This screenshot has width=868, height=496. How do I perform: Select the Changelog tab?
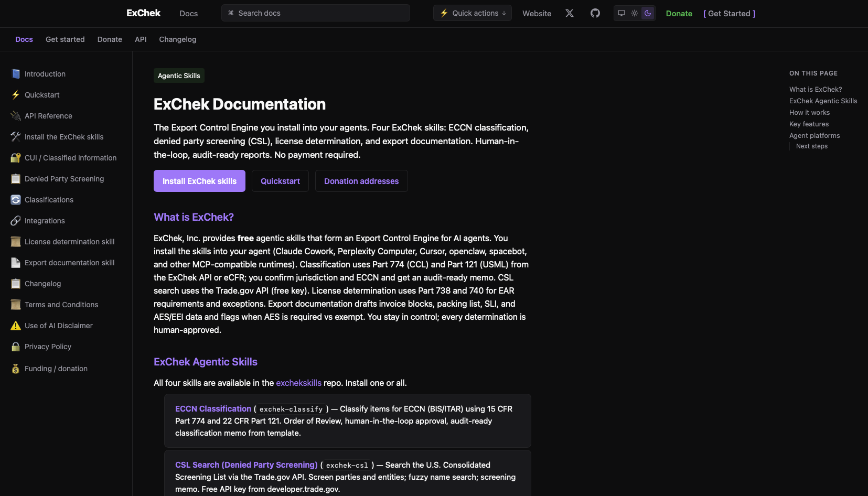coord(178,39)
